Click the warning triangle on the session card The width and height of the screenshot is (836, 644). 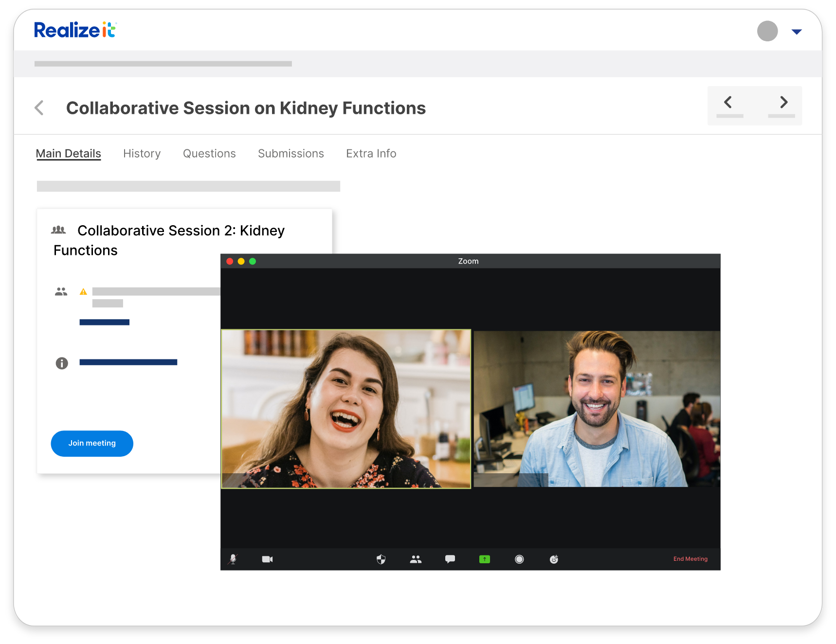(83, 291)
